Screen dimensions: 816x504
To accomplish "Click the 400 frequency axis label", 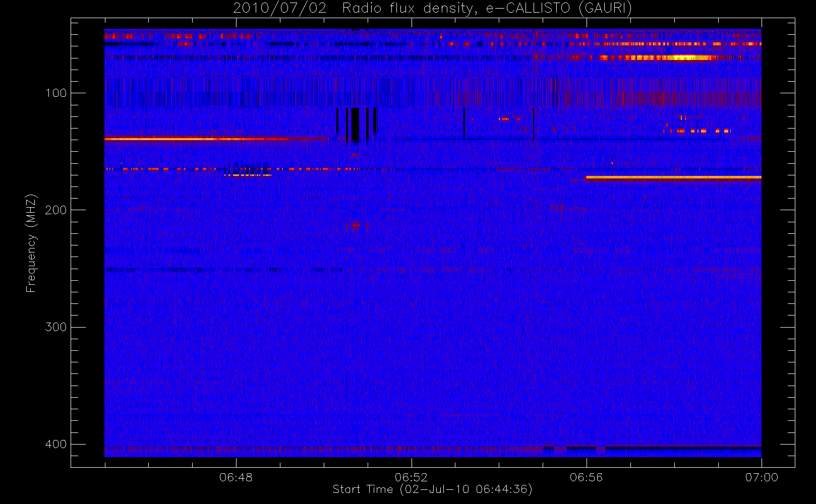I will pos(55,444).
